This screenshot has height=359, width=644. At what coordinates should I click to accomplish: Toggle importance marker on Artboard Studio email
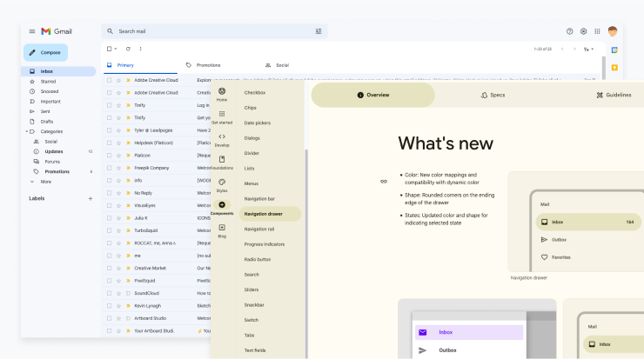[128, 318]
